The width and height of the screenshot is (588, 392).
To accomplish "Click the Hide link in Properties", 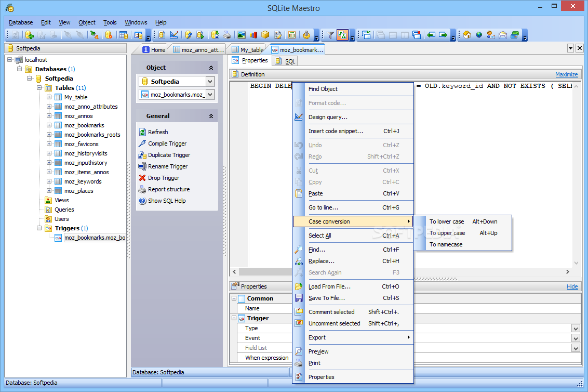I will 572,286.
